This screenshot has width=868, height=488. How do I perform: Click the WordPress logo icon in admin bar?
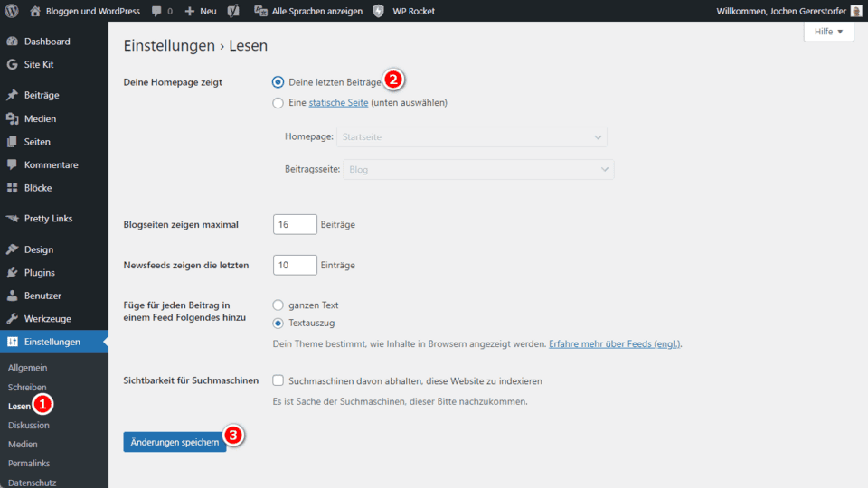[13, 11]
